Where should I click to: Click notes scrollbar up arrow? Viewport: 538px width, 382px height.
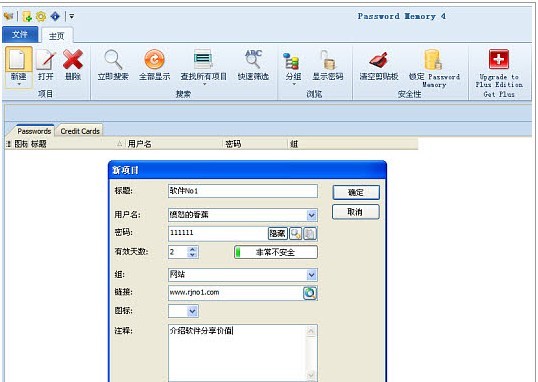tap(311, 331)
